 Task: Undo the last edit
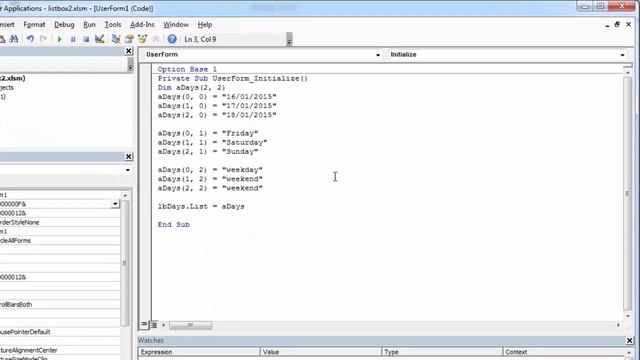(30, 39)
